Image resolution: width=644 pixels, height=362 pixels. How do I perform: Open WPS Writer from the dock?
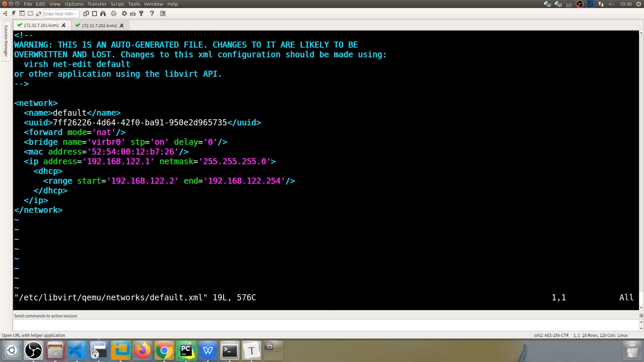(x=208, y=351)
